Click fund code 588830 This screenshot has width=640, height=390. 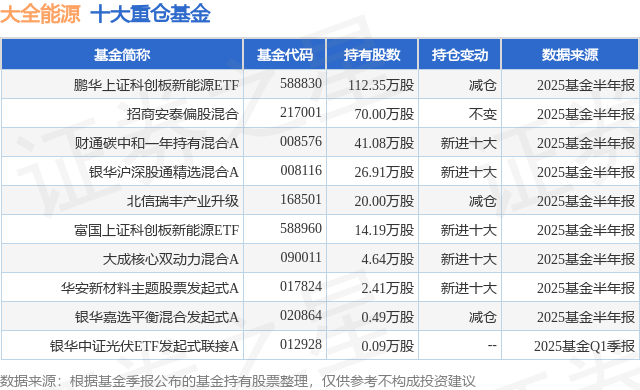[x=301, y=84]
